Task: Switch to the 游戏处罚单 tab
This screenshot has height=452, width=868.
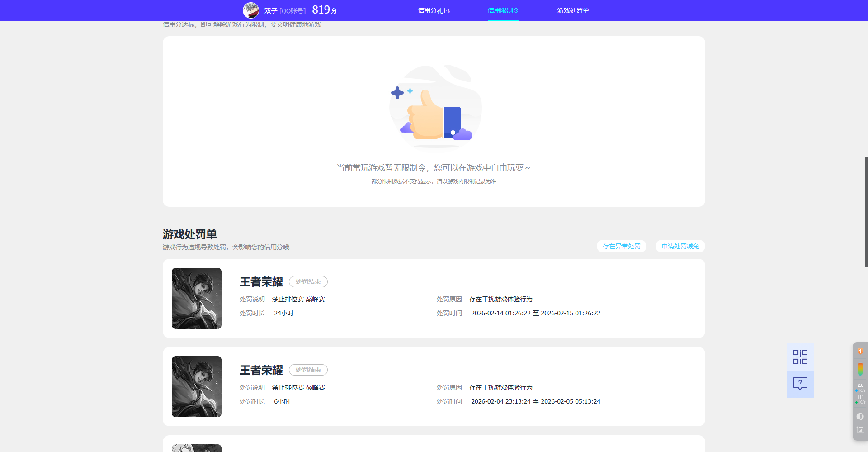Action: pos(573,10)
